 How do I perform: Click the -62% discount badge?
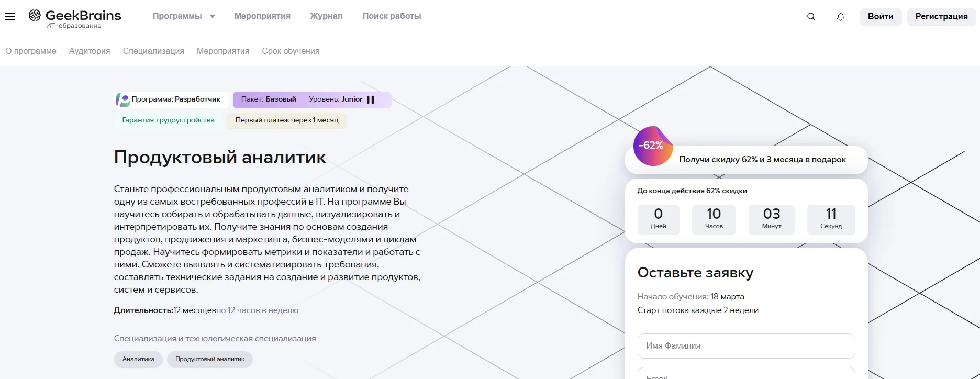click(x=652, y=146)
